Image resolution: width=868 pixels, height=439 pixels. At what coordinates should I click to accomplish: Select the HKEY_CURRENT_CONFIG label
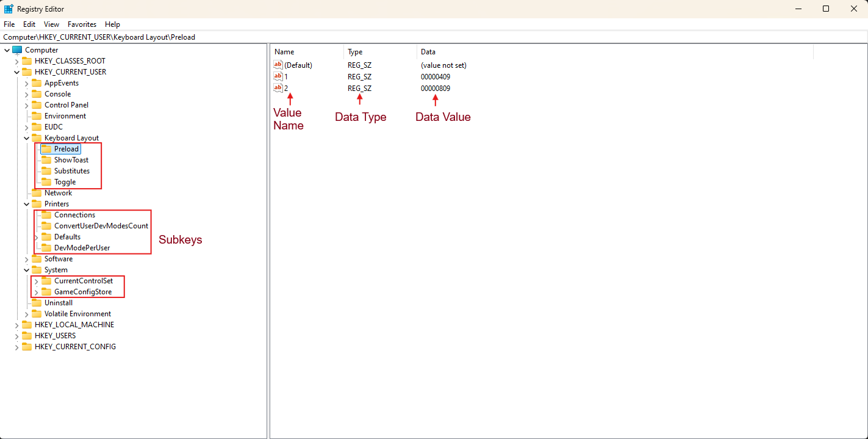click(75, 347)
